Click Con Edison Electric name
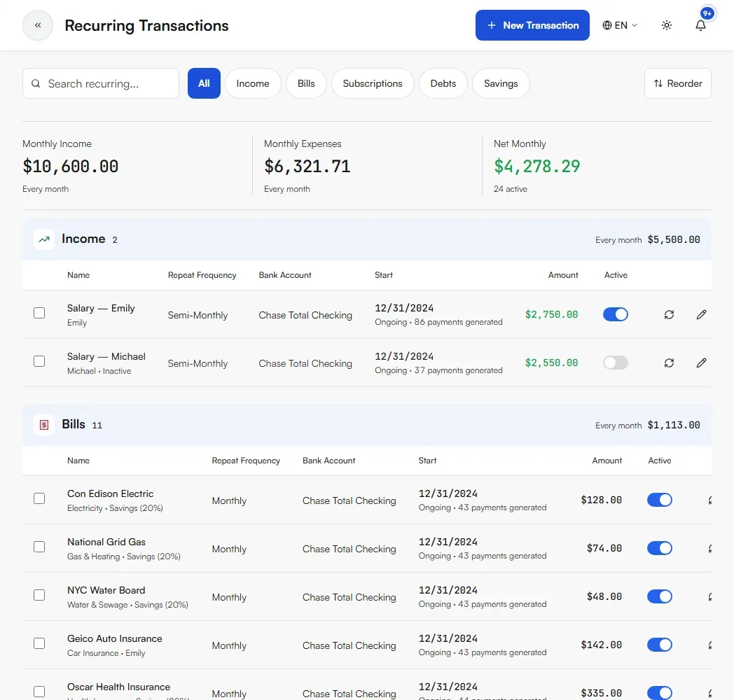Viewport: 734px width, 700px height. (110, 493)
